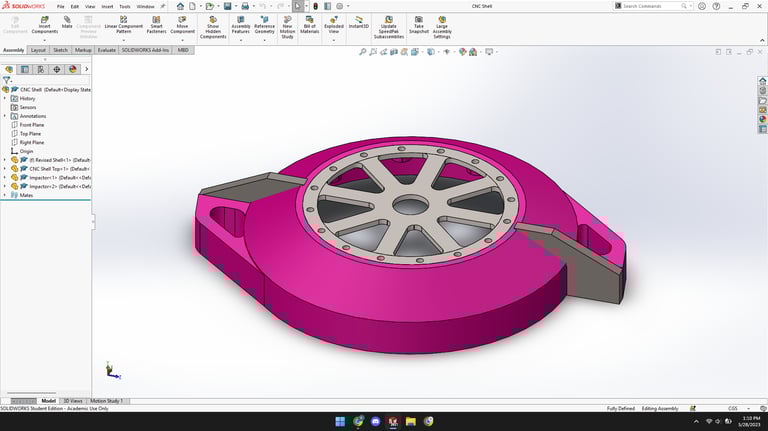Click Insert Components in the Assembly ribbon
The height and width of the screenshot is (431, 768).
[x=45, y=25]
